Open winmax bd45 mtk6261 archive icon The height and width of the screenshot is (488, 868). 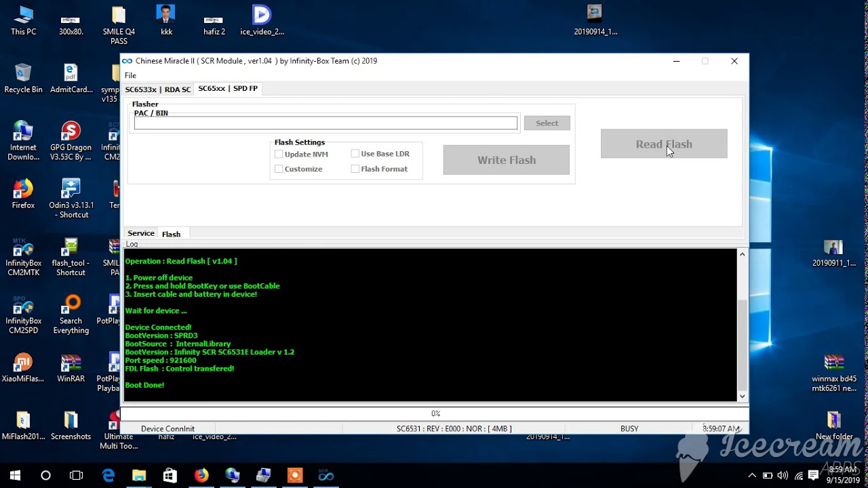pos(833,373)
